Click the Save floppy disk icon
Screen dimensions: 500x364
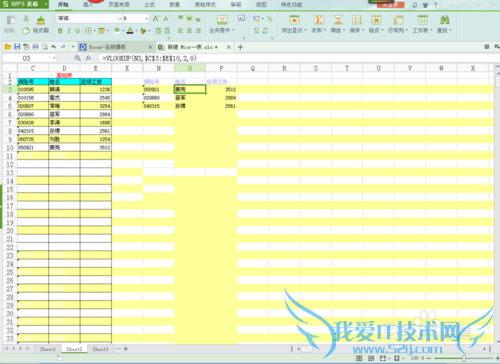(x=17, y=47)
